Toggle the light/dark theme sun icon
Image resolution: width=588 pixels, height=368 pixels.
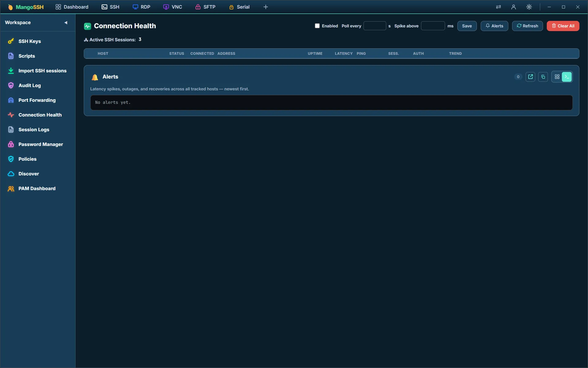coord(529,7)
